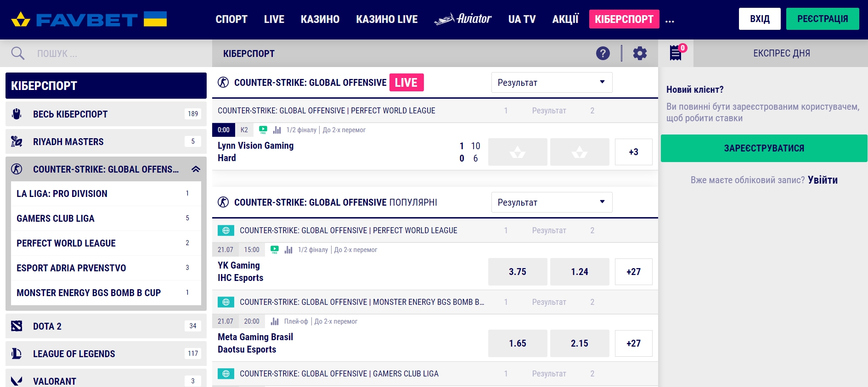
Task: Open the help question mark icon
Action: click(x=603, y=53)
